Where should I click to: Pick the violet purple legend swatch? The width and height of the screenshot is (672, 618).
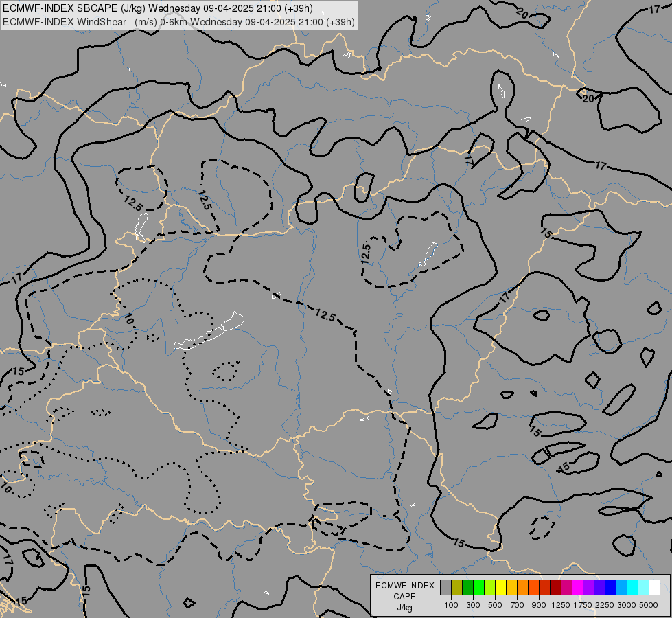(588, 587)
